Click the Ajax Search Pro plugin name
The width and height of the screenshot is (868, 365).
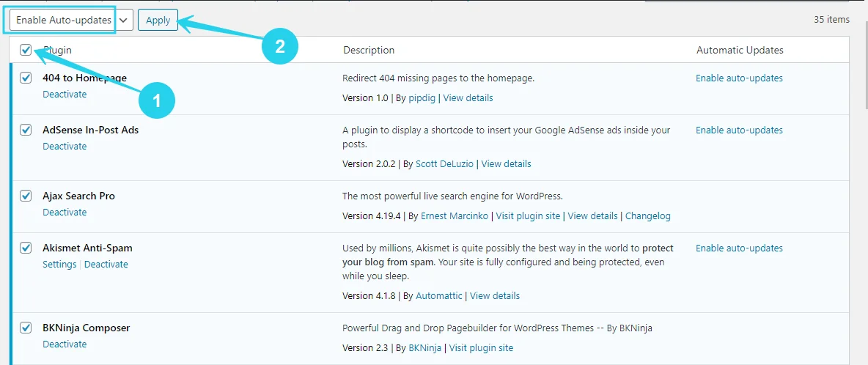click(78, 196)
